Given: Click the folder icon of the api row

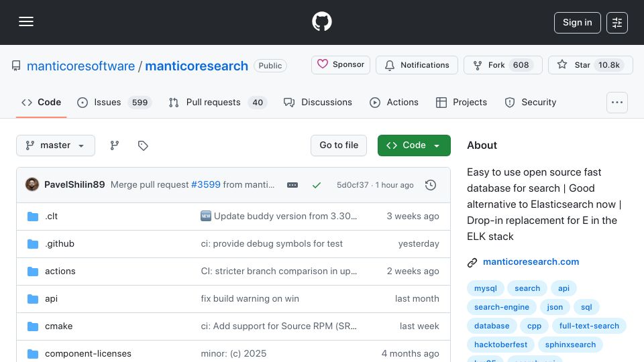Looking at the screenshot, I should pos(33,299).
